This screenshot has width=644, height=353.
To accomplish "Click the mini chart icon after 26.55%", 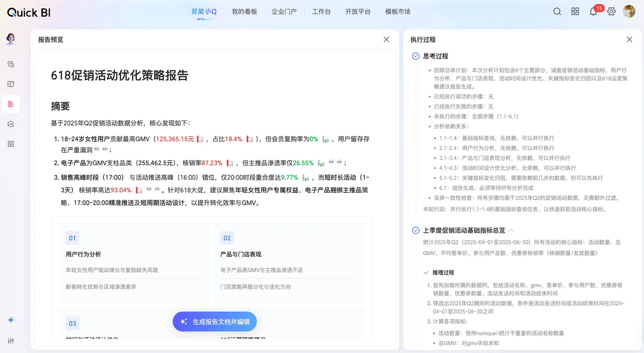I will click(x=321, y=163).
